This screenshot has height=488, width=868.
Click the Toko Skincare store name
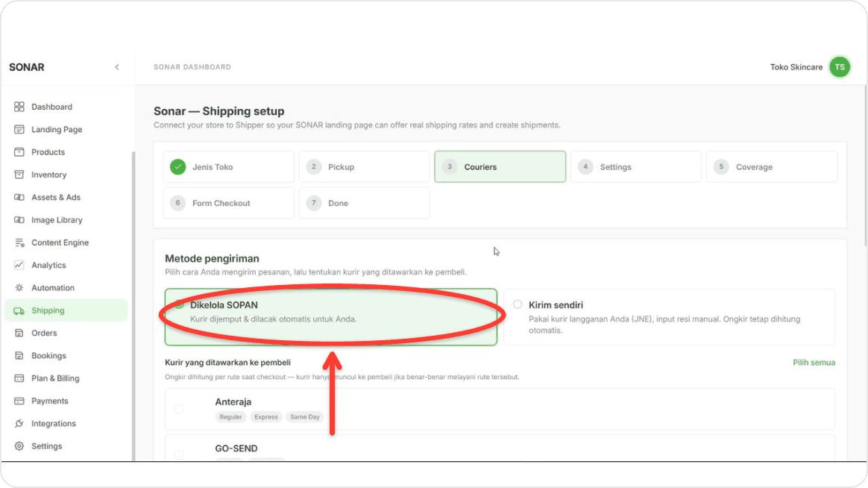point(796,67)
